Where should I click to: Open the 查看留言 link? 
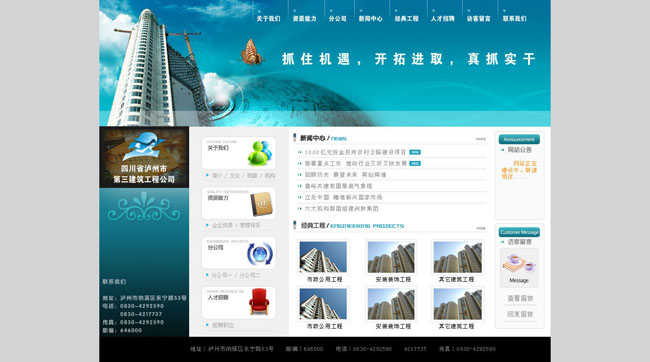pos(520,298)
